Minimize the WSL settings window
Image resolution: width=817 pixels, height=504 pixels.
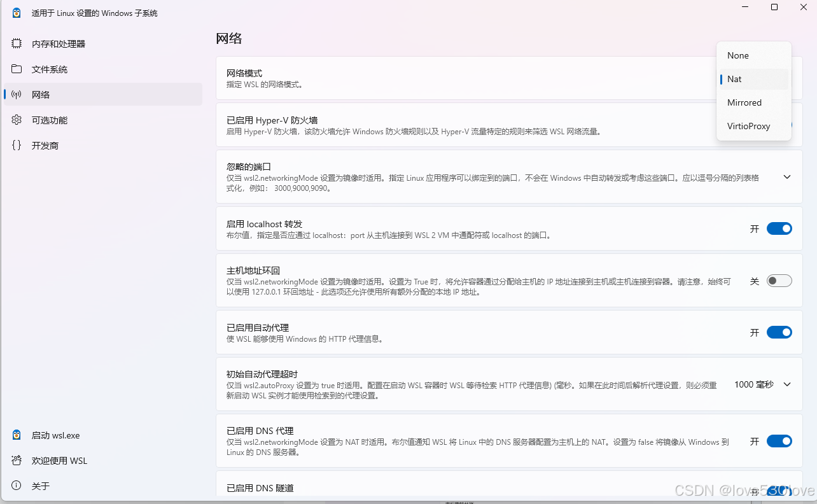pyautogui.click(x=745, y=7)
